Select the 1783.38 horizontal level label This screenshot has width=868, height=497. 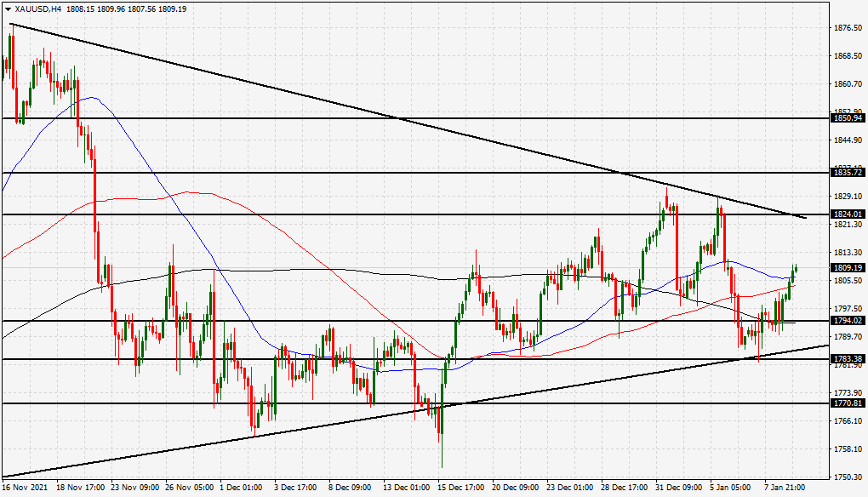pyautogui.click(x=848, y=358)
